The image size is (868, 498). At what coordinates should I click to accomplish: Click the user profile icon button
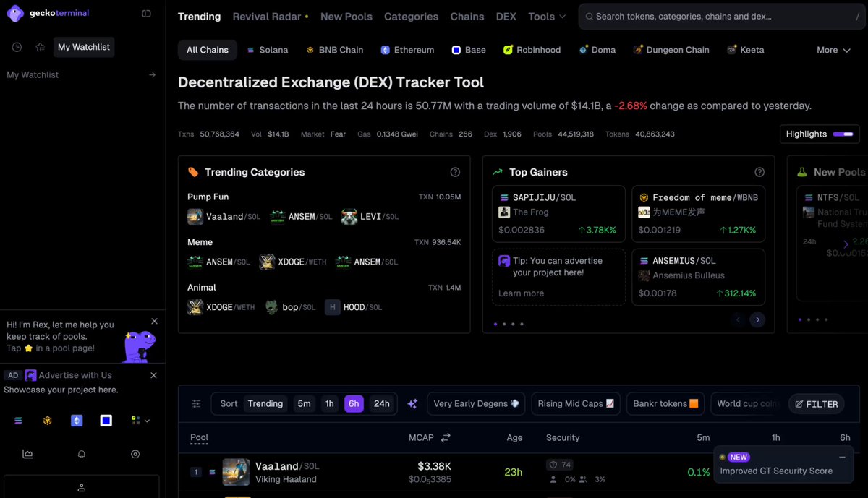[82, 487]
